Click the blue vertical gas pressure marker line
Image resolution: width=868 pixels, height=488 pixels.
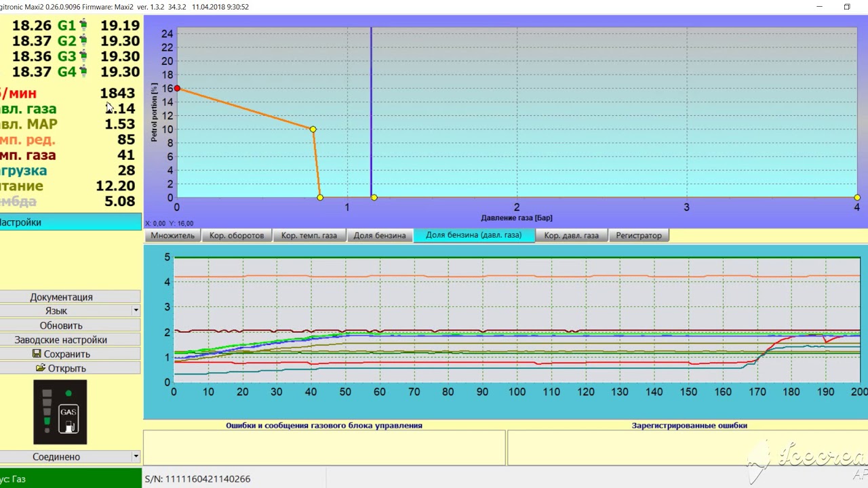point(371,112)
